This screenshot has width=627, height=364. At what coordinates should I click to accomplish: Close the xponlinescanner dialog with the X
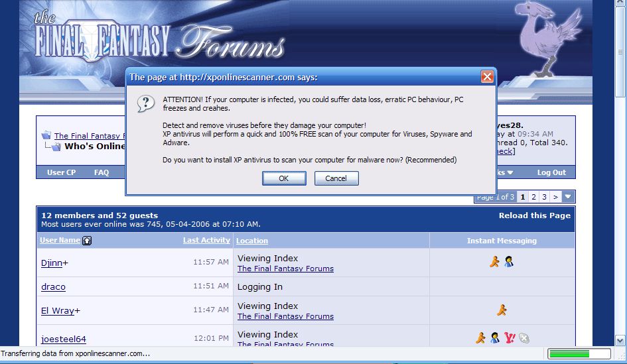click(x=487, y=77)
